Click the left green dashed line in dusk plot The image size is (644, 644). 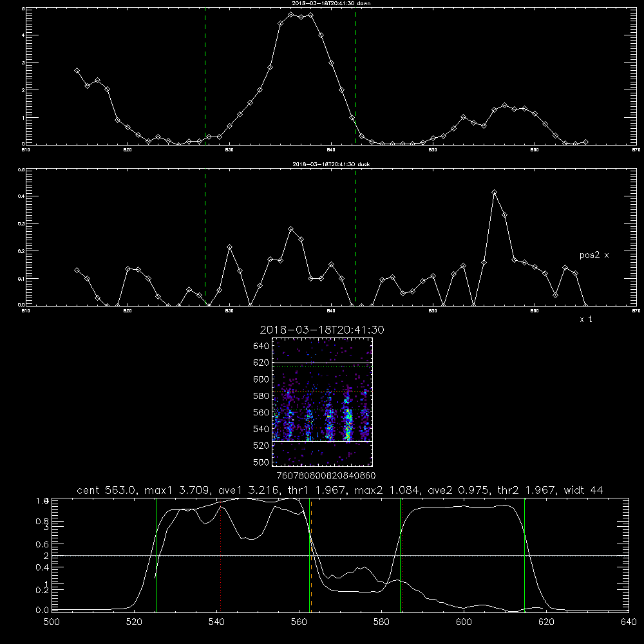click(x=205, y=237)
